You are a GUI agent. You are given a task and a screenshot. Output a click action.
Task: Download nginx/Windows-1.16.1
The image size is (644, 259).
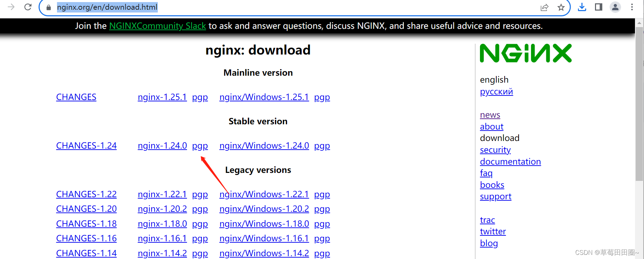click(x=264, y=239)
